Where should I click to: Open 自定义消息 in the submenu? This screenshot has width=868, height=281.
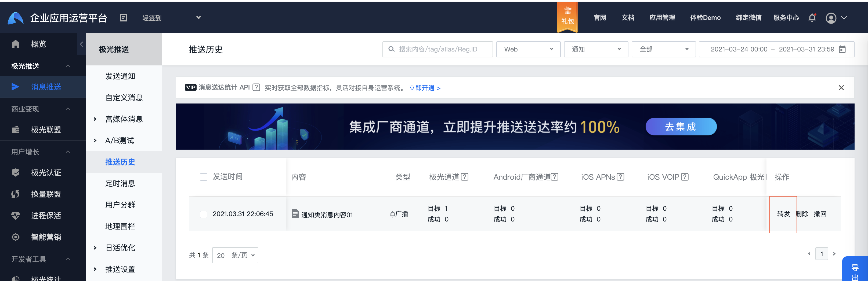[x=124, y=98]
